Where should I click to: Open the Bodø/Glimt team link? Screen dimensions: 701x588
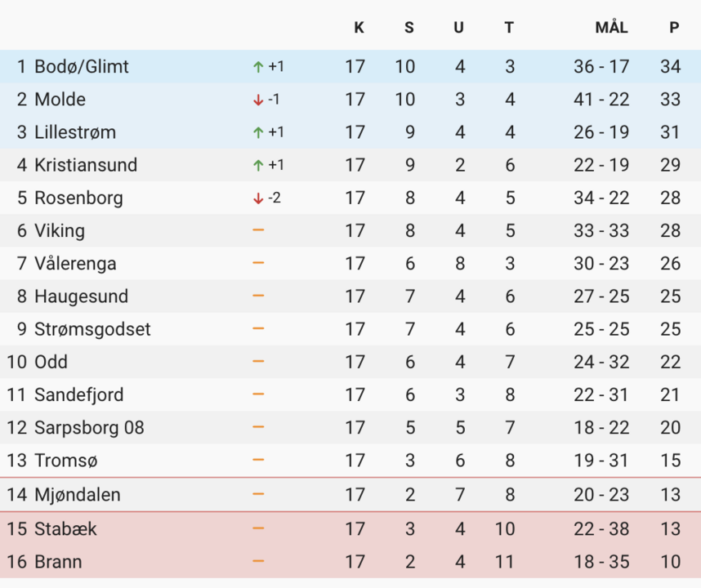click(x=82, y=67)
